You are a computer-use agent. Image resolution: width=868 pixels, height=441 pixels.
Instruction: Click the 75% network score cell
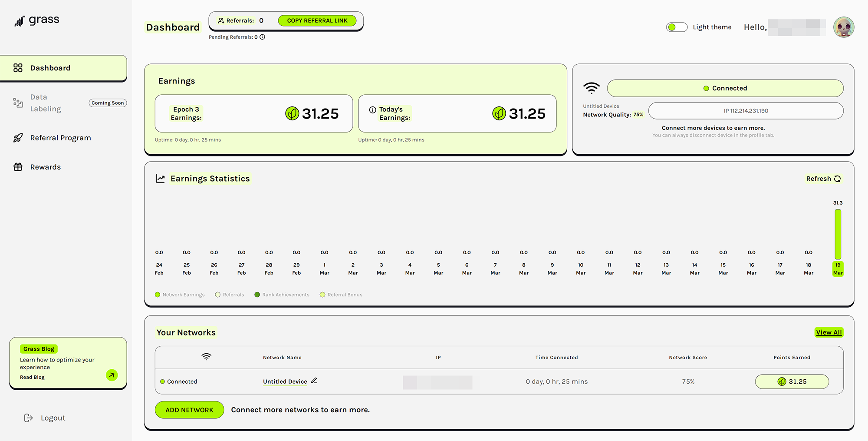(x=688, y=381)
